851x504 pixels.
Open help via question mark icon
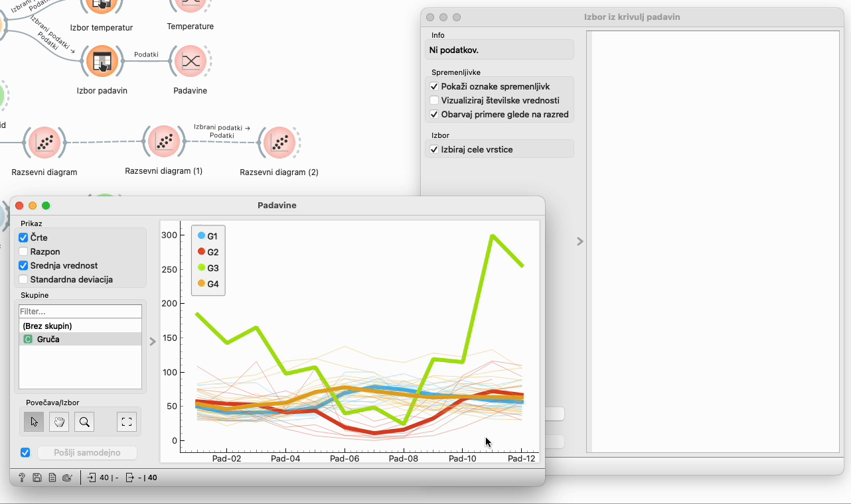[x=21, y=477]
